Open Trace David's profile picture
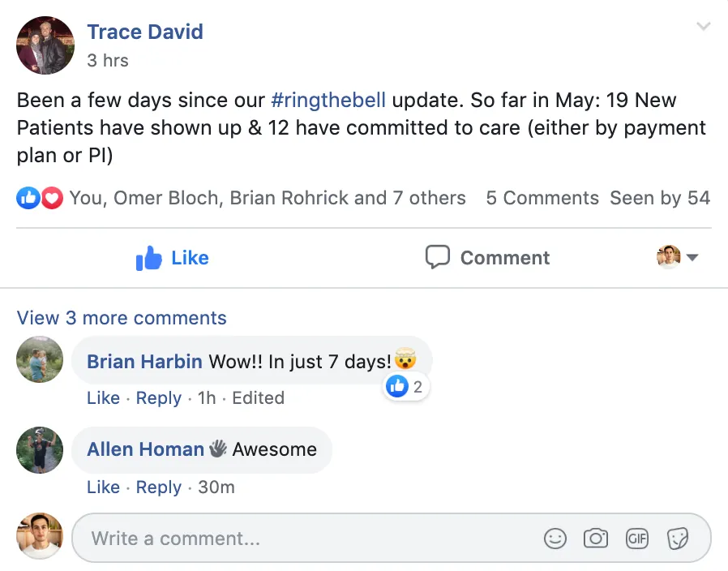Viewport: 728px width, 571px height. tap(45, 45)
